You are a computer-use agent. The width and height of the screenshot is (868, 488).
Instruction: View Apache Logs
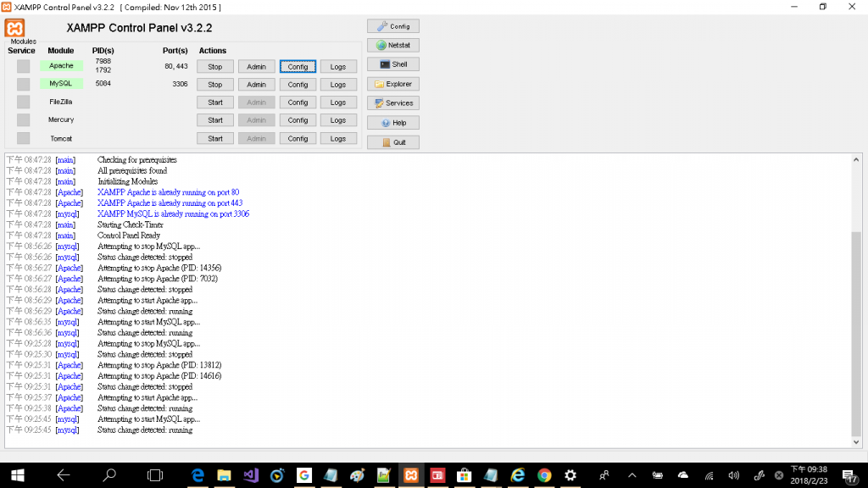point(338,66)
